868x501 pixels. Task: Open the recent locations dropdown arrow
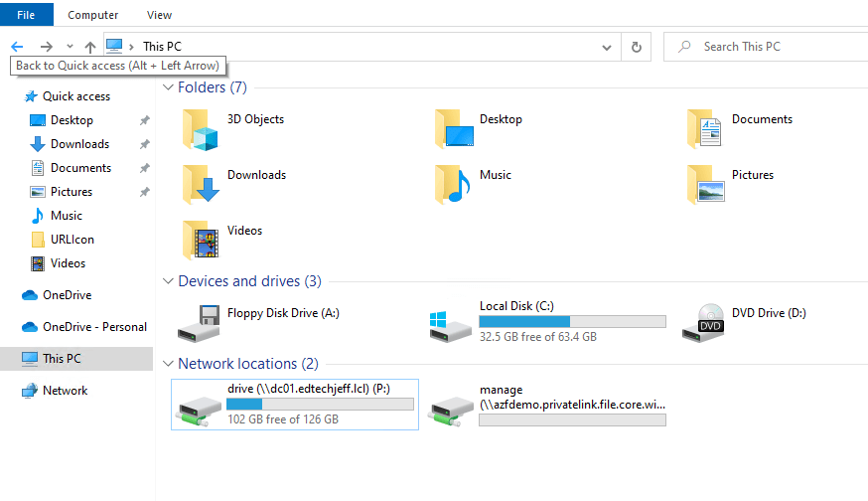click(70, 47)
